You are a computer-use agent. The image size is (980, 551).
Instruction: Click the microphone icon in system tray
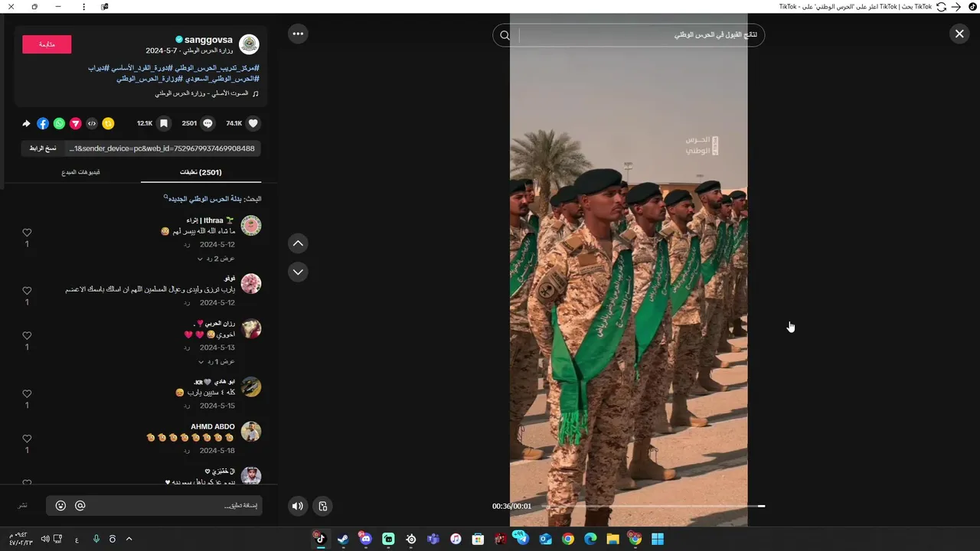pos(96,539)
